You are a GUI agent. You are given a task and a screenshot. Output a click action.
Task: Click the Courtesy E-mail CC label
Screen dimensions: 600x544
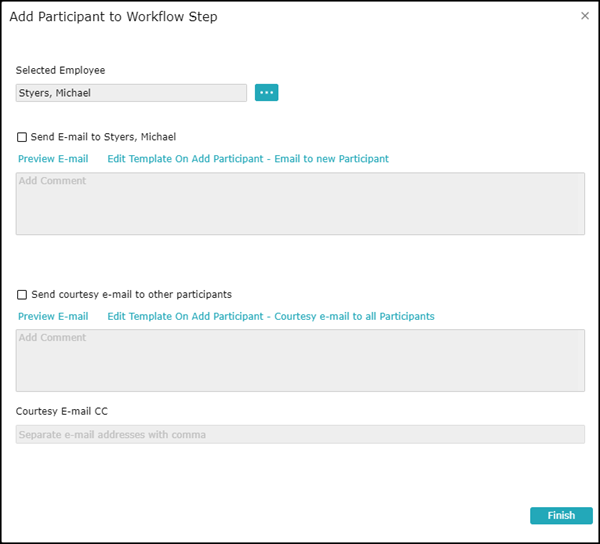[62, 411]
